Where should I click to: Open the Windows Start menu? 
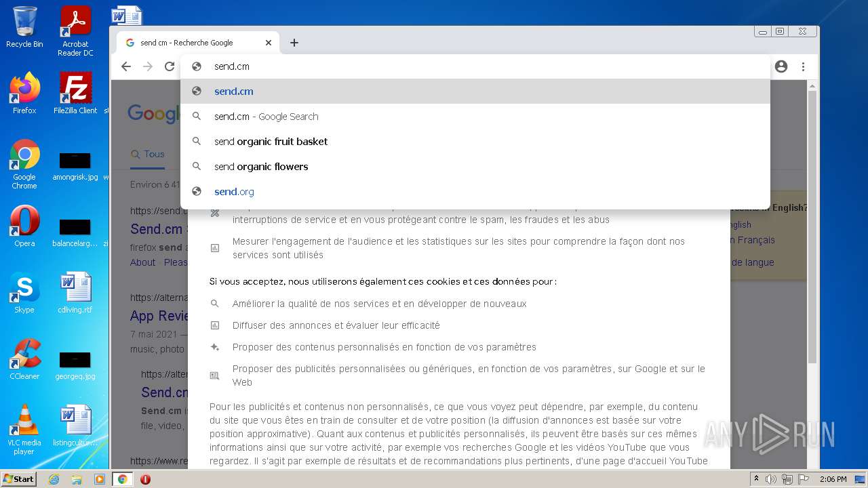coord(18,479)
